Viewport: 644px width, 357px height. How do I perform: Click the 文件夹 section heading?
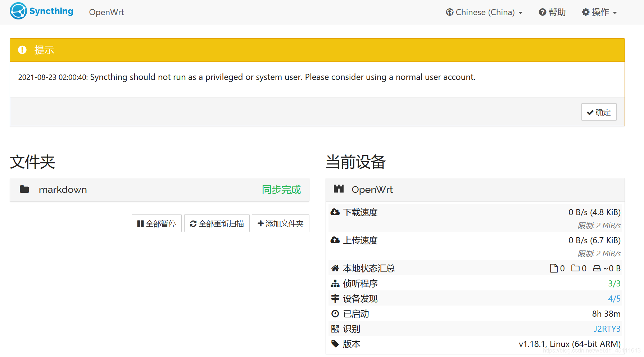32,162
